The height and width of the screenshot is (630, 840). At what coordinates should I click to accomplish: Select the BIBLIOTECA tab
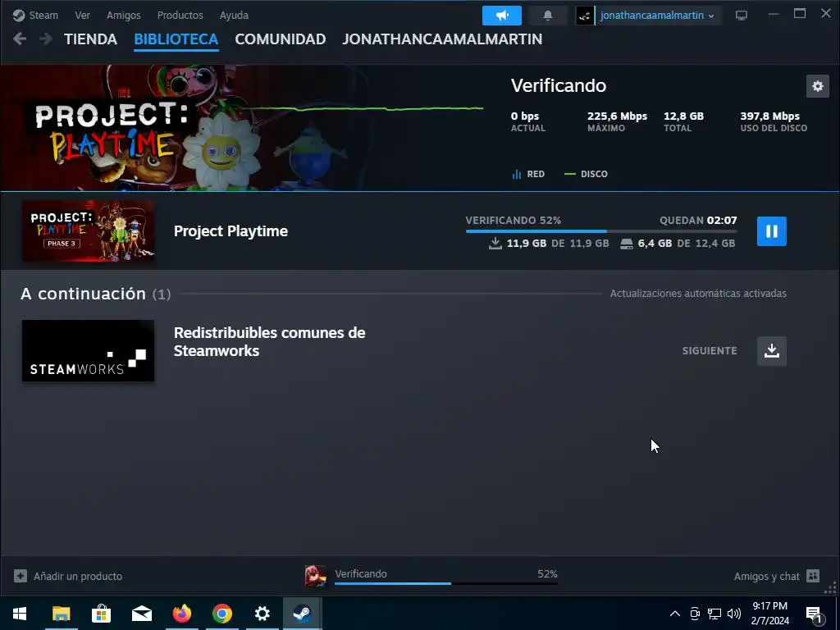click(x=176, y=39)
